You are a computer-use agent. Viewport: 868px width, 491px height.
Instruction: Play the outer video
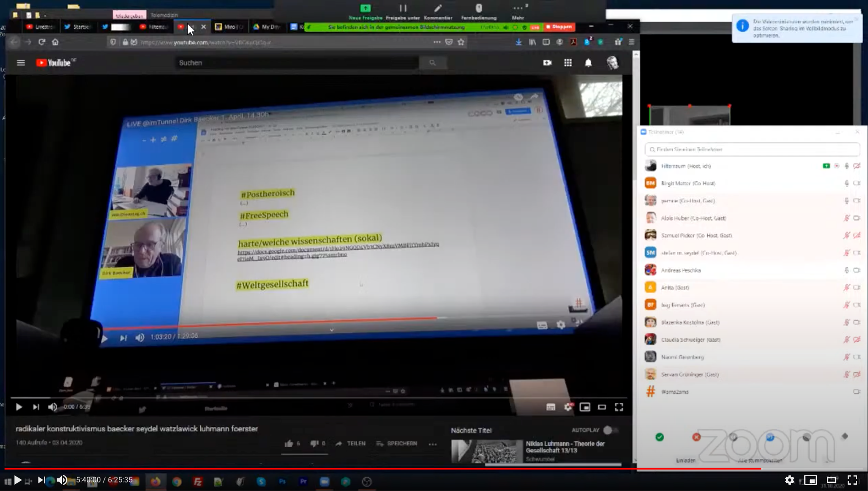tap(17, 480)
